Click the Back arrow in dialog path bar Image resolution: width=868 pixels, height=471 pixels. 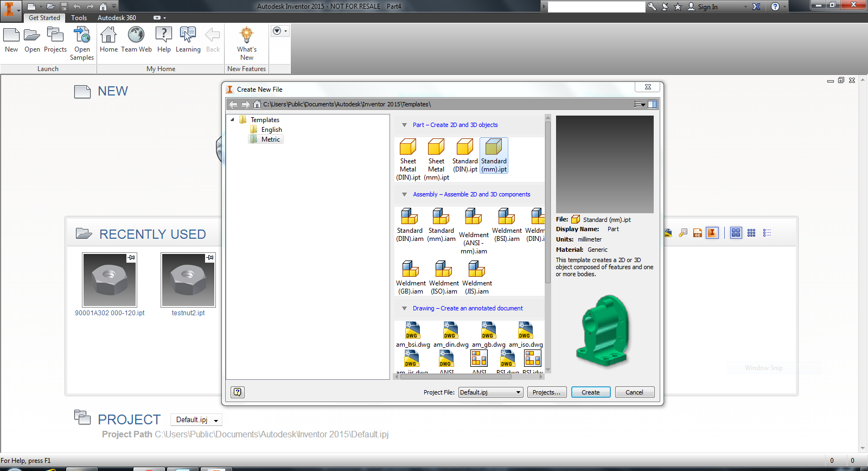[x=233, y=104]
